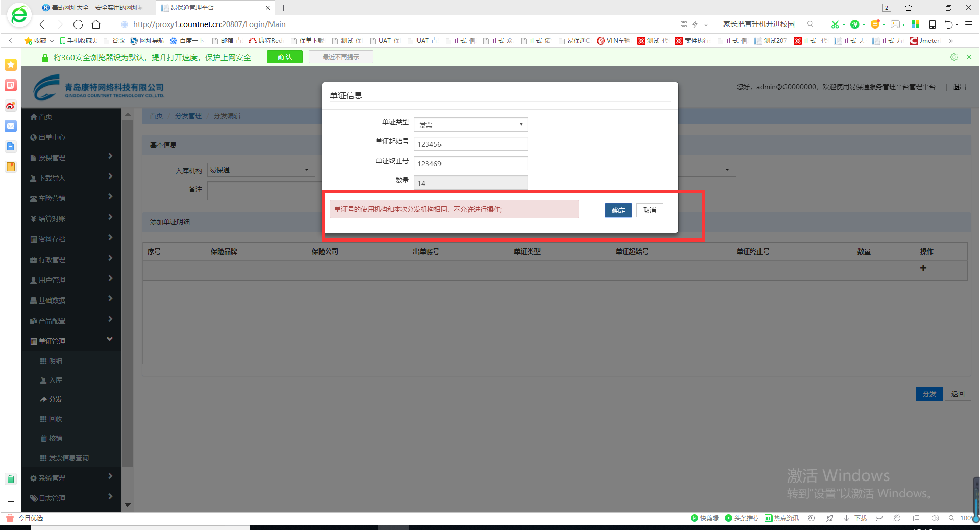Screen dimensions: 980x530
Task: Click the 单证终止号 input field
Action: pos(471,163)
